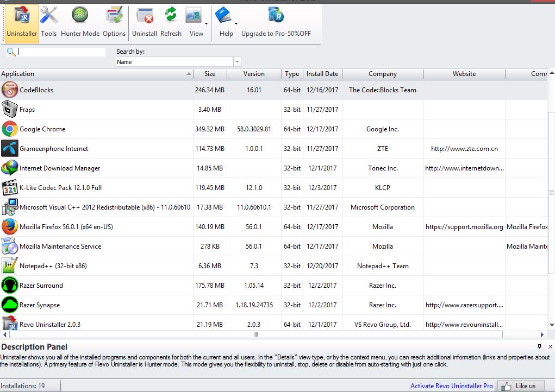This screenshot has width=555, height=392.
Task: Select the Notepad++ icon
Action: (10, 266)
